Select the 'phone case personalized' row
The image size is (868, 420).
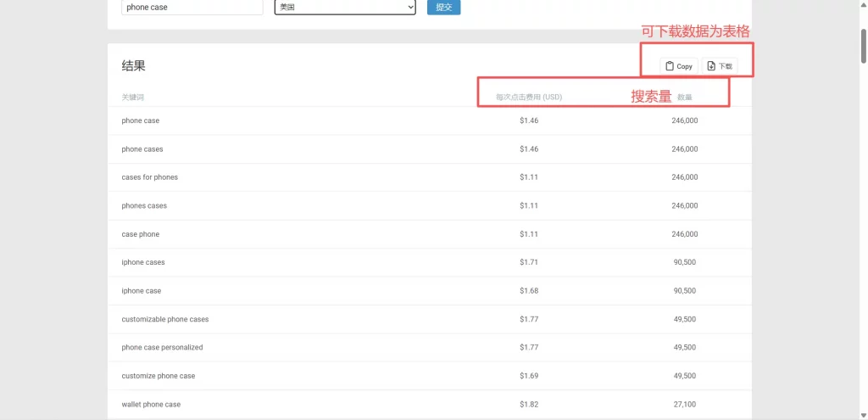tap(162, 348)
